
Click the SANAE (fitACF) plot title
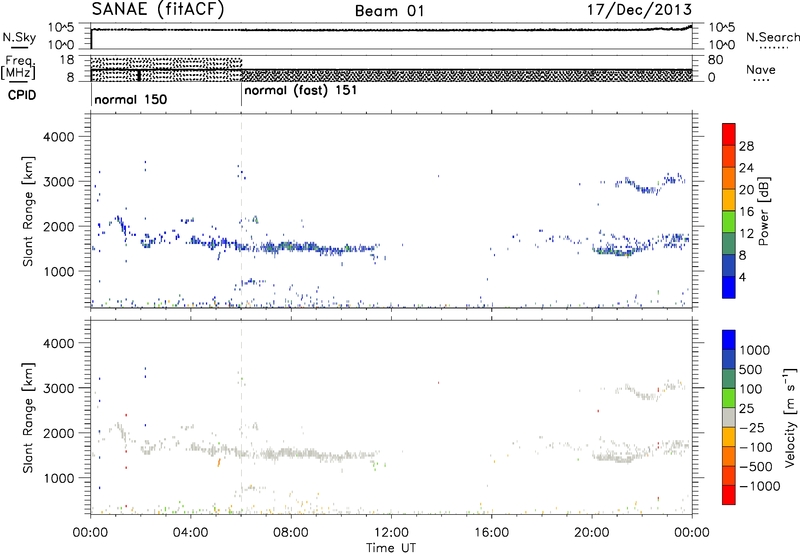[x=158, y=9]
